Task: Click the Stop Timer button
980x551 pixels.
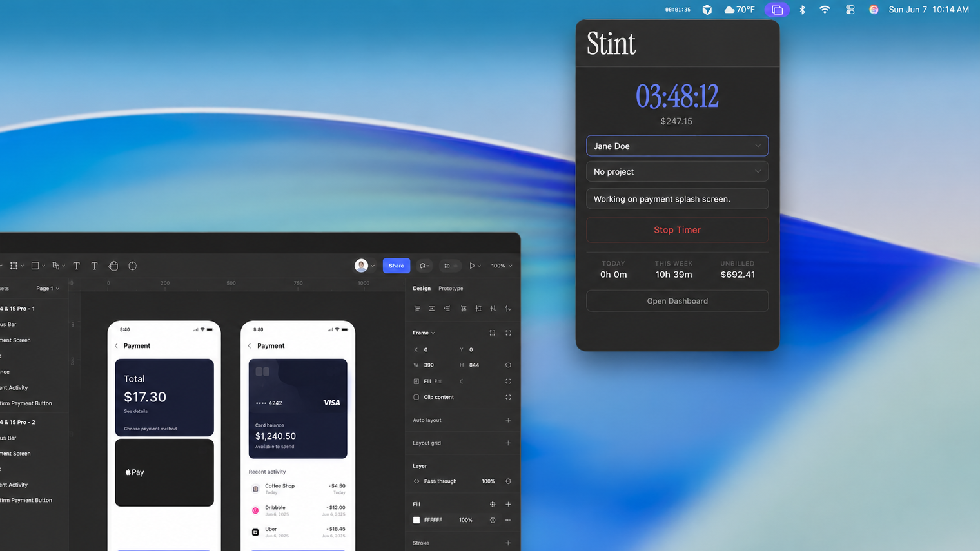Action: coord(677,230)
